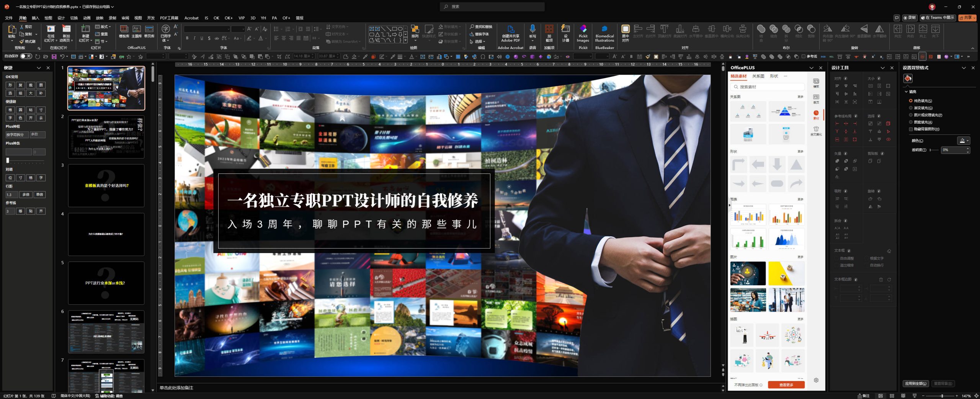Select the 图片或纹理填充 radio option
This screenshot has width=980, height=399.
pos(911,115)
